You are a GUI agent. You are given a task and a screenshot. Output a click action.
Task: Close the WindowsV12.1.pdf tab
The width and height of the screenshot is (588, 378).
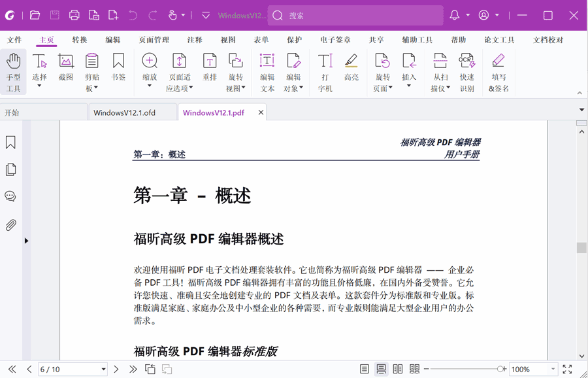[x=261, y=112]
